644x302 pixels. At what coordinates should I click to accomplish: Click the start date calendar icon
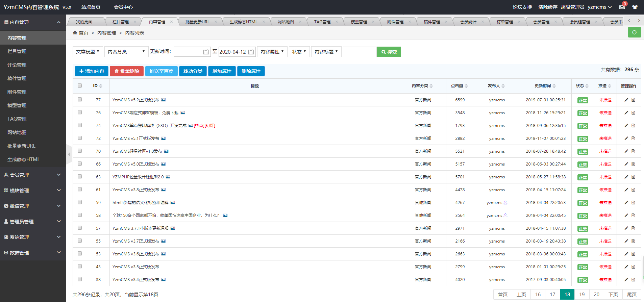(x=206, y=52)
